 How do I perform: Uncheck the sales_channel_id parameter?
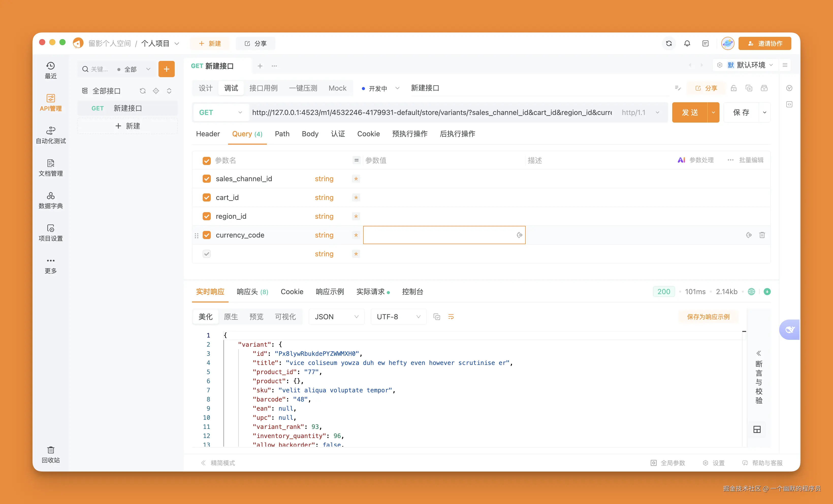coord(206,178)
